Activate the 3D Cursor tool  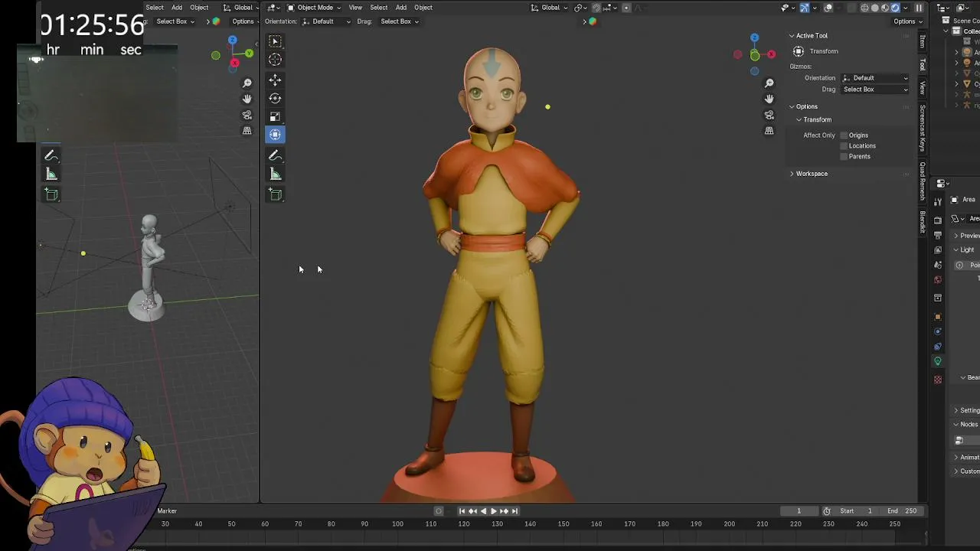(275, 60)
